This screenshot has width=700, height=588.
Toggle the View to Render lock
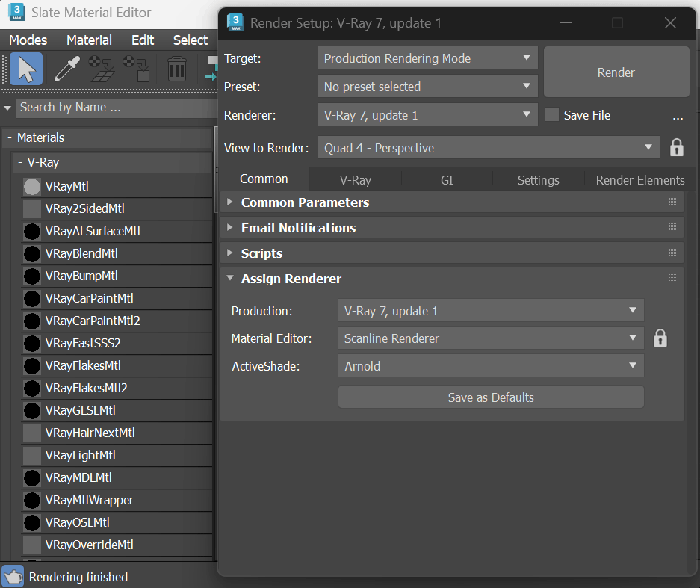(677, 148)
